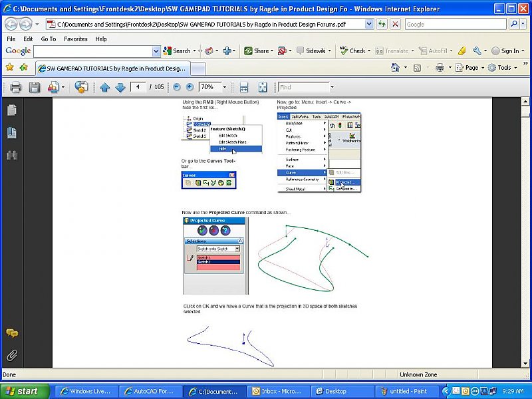Viewport: 532px width, 399px height.
Task: Switch to AutoCAD For... taskbar item
Action: click(150, 392)
